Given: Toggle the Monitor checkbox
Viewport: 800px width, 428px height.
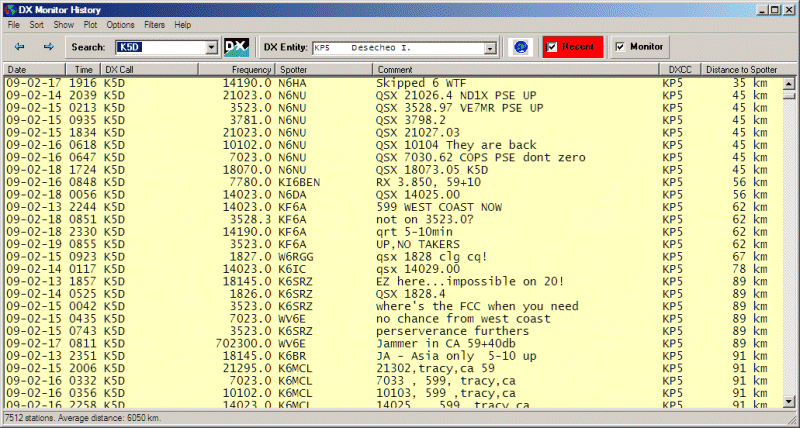Looking at the screenshot, I should point(621,47).
